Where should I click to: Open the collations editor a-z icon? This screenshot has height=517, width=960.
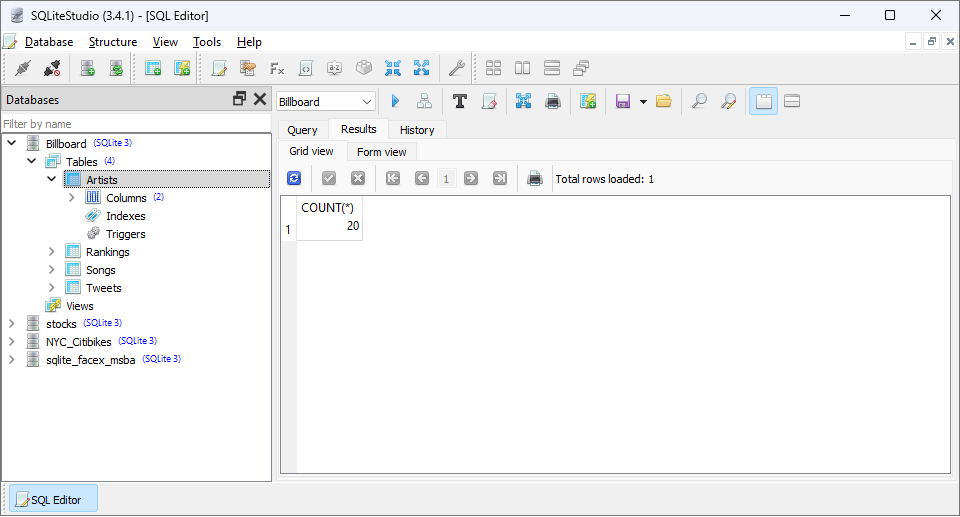(x=334, y=68)
